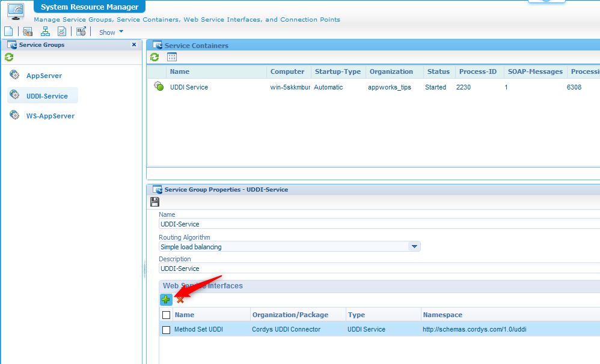Save service group properties with floppy disk icon

[155, 202]
